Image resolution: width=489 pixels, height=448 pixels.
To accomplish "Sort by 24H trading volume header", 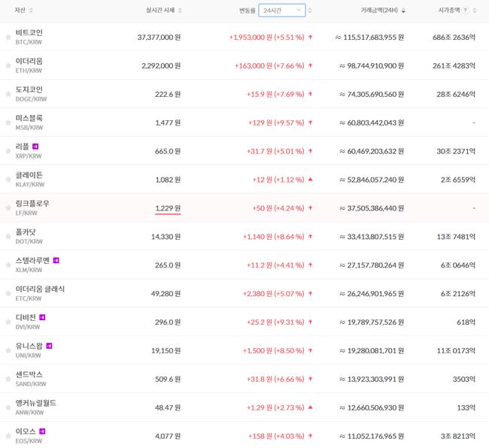I will pyautogui.click(x=382, y=11).
